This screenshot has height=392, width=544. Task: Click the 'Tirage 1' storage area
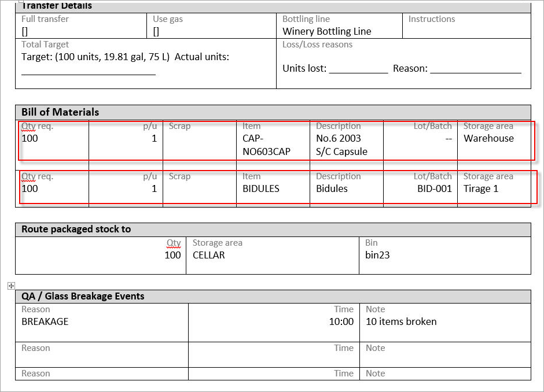click(x=481, y=188)
